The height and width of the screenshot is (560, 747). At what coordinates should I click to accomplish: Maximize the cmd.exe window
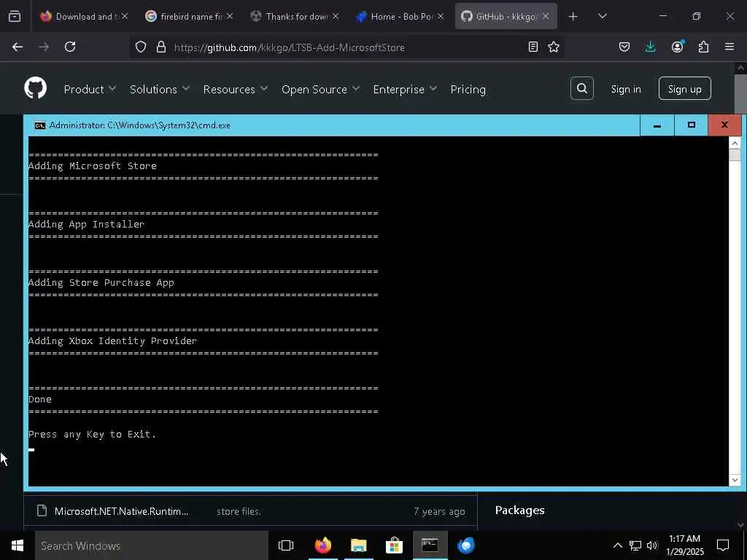pyautogui.click(x=692, y=125)
